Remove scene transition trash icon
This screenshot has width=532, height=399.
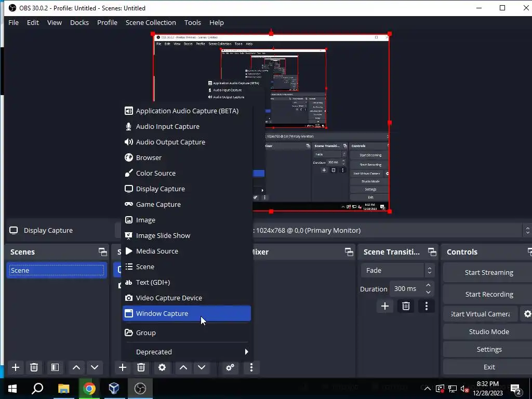[x=406, y=307]
